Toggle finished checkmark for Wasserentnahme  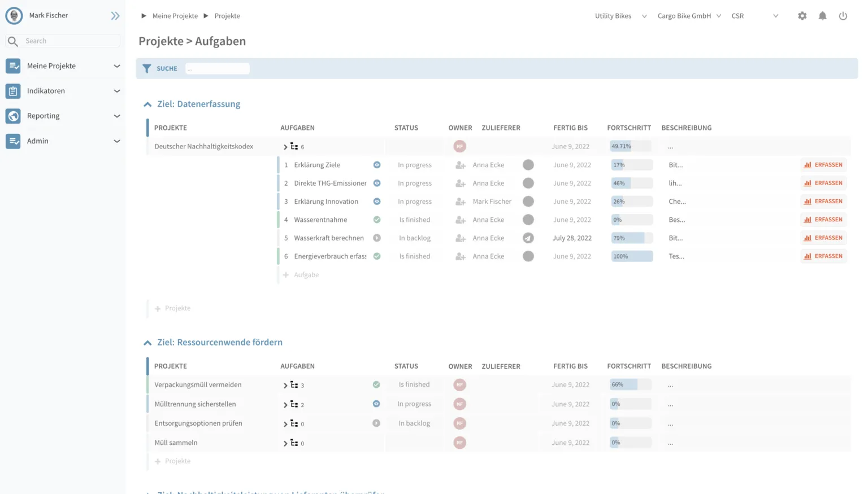click(x=377, y=220)
